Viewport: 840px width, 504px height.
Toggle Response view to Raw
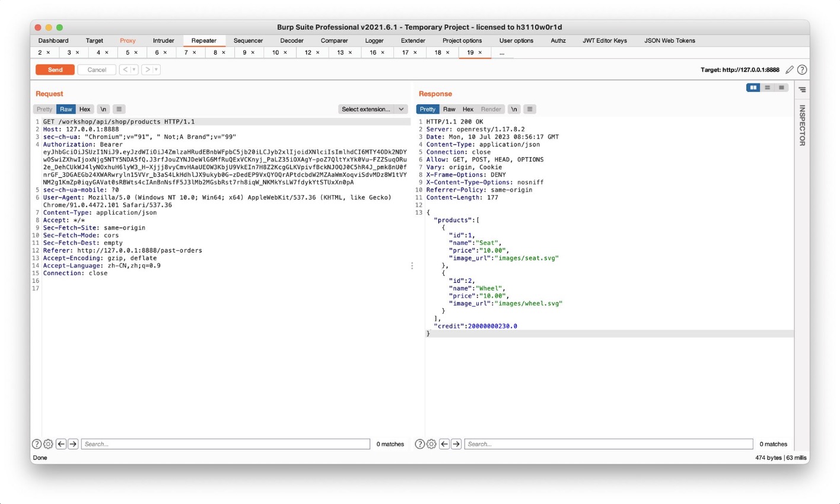click(449, 109)
